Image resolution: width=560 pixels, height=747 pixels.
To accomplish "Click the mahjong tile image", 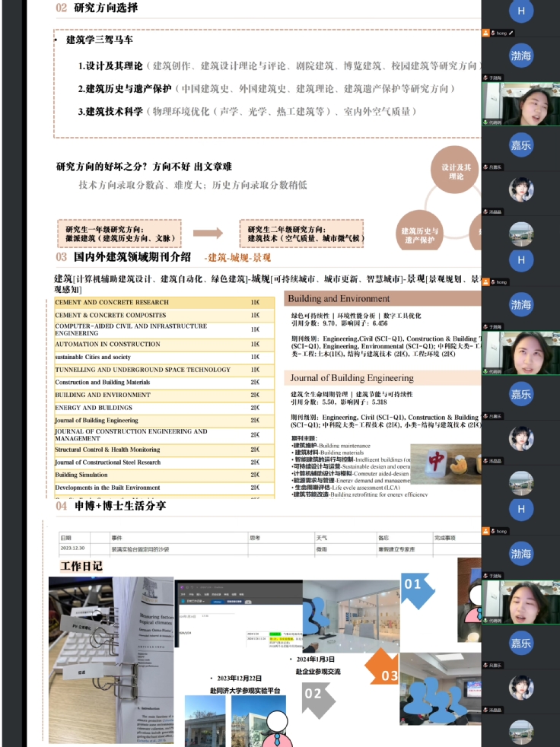I will [x=445, y=463].
